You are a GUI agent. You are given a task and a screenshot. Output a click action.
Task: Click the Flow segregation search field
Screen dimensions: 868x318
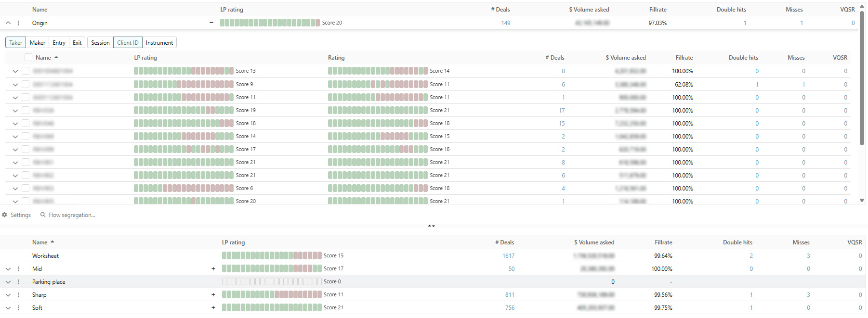tap(71, 215)
